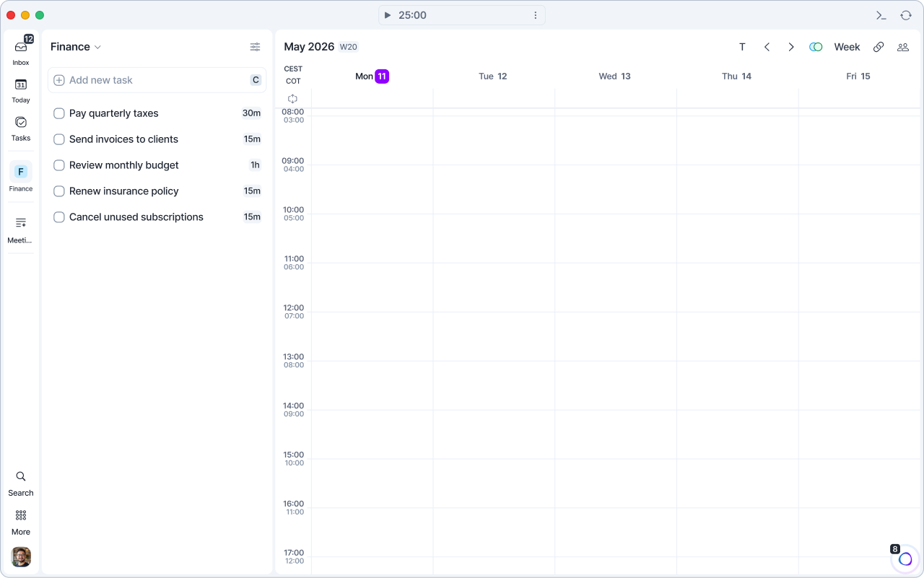Click the 1h duration on budget task

click(x=255, y=165)
